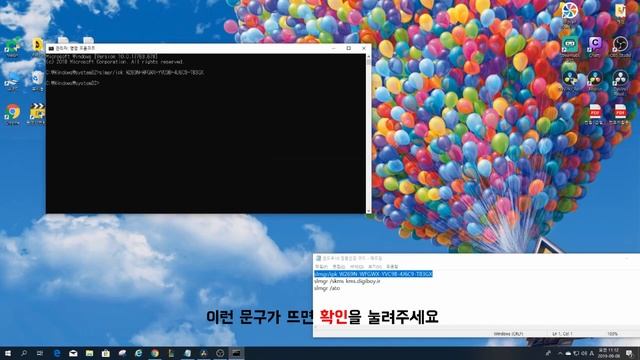
Task: Click 100% zoom in Notepad status bar
Action: pyautogui.click(x=612, y=333)
